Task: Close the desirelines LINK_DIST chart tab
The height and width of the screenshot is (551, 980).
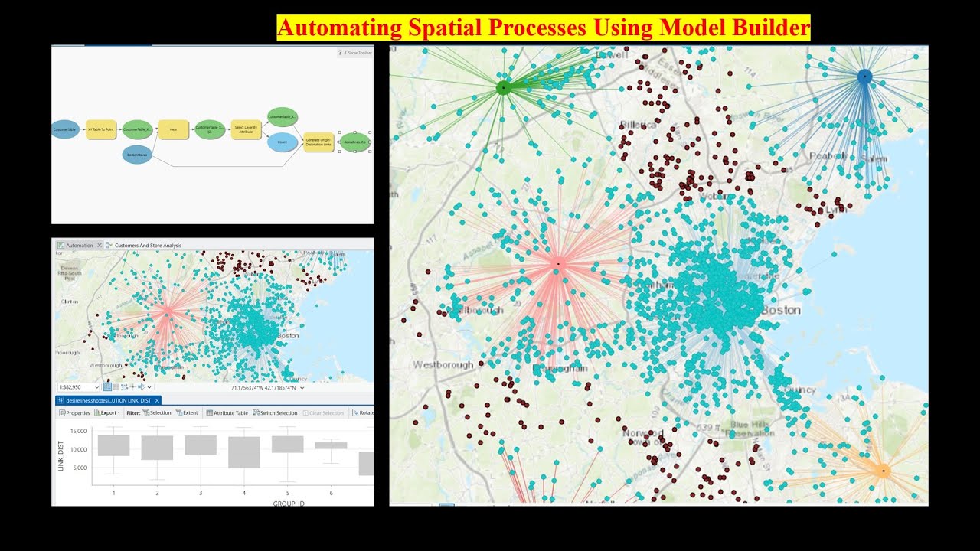Action: click(157, 401)
